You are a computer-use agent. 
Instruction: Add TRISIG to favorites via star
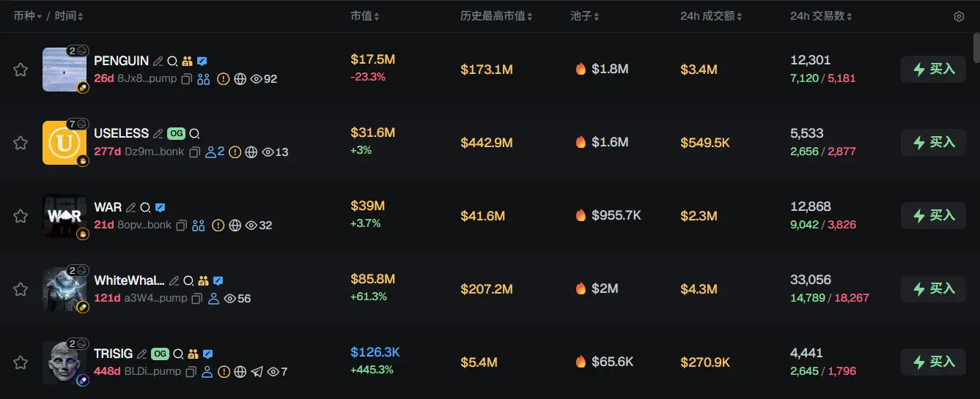21,362
